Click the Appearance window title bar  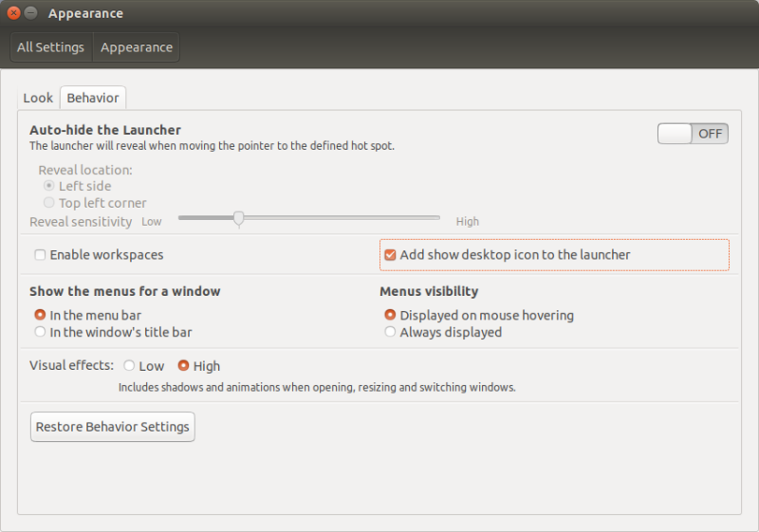click(379, 13)
